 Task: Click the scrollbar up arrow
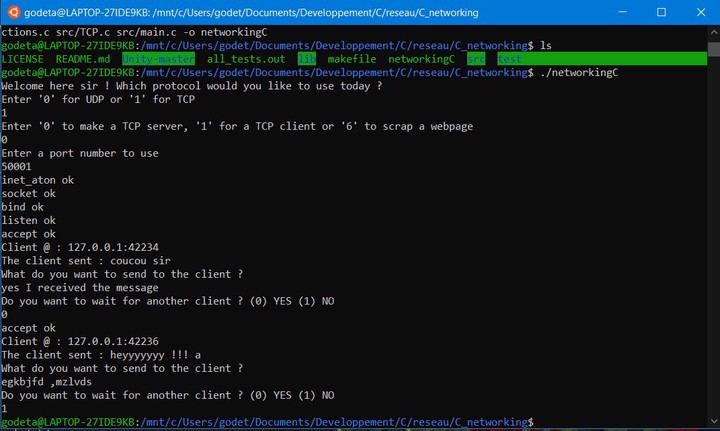pyautogui.click(x=714, y=32)
